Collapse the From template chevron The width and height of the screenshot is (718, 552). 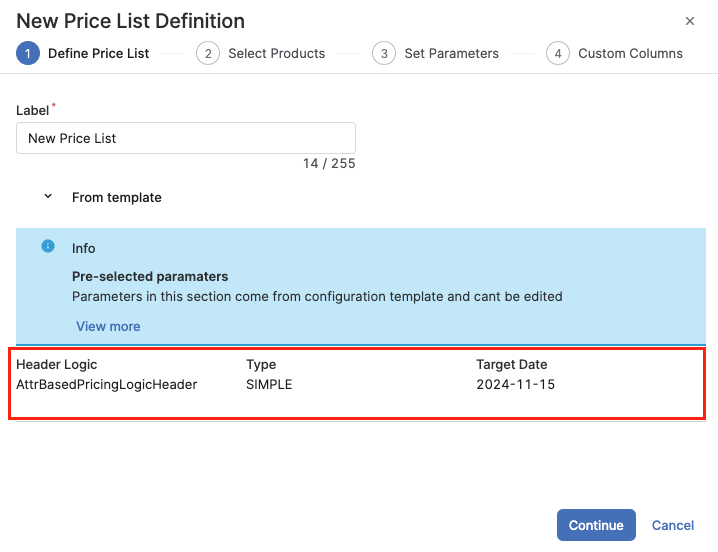[48, 197]
